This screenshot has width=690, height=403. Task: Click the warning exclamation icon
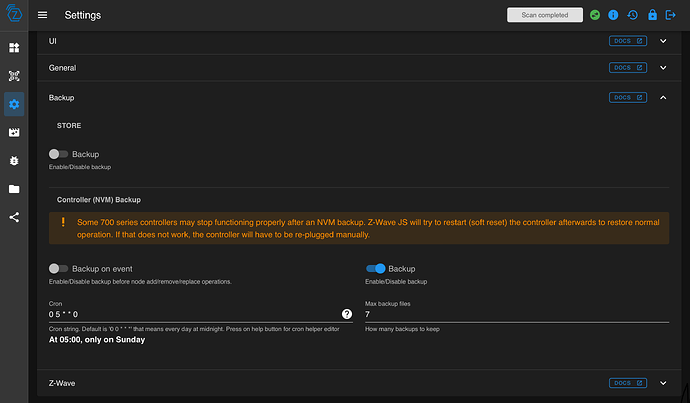coord(63,222)
